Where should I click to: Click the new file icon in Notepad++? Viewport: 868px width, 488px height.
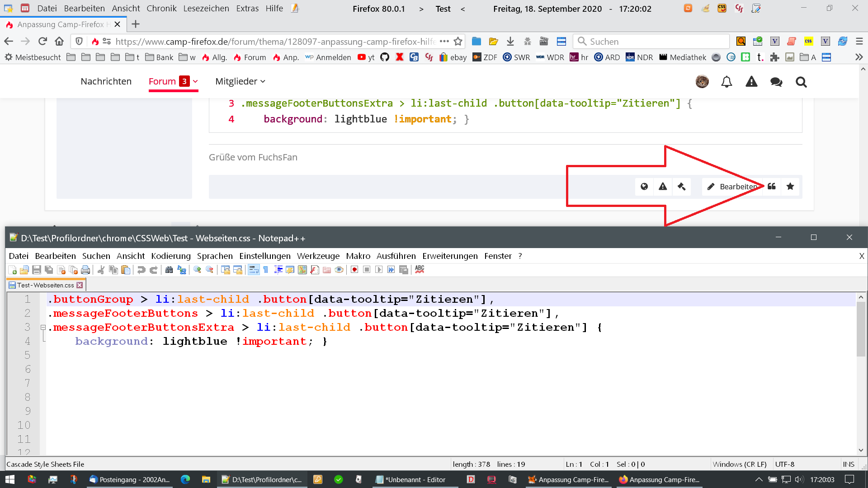click(x=13, y=270)
